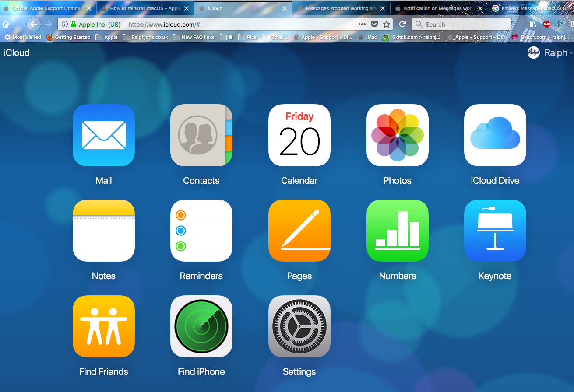The width and height of the screenshot is (574, 392).
Task: Close the Messages stopped working tab
Action: (383, 8)
